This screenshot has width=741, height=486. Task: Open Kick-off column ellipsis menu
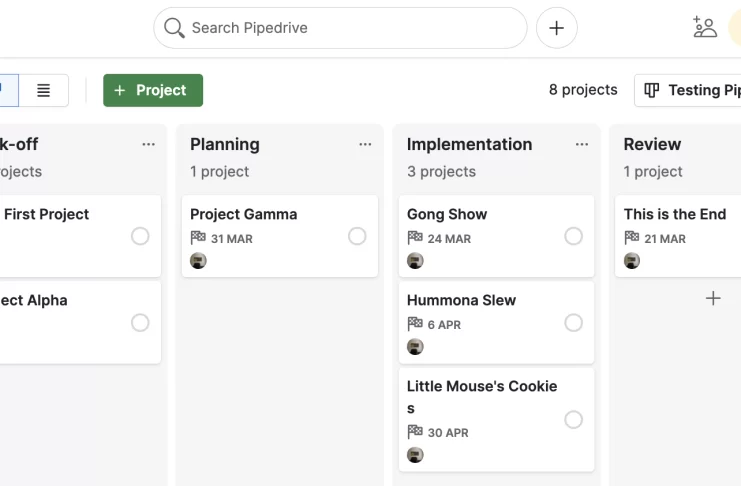(x=148, y=144)
